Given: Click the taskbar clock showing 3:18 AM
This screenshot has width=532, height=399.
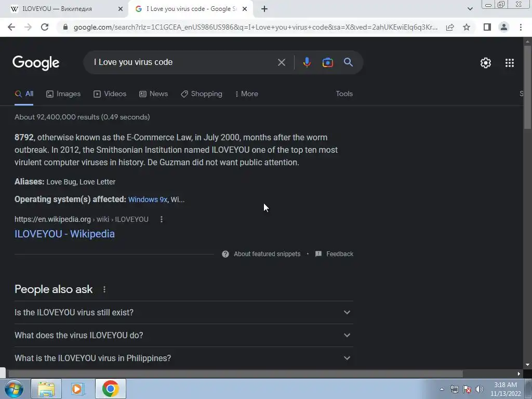Looking at the screenshot, I should pyautogui.click(x=506, y=389).
